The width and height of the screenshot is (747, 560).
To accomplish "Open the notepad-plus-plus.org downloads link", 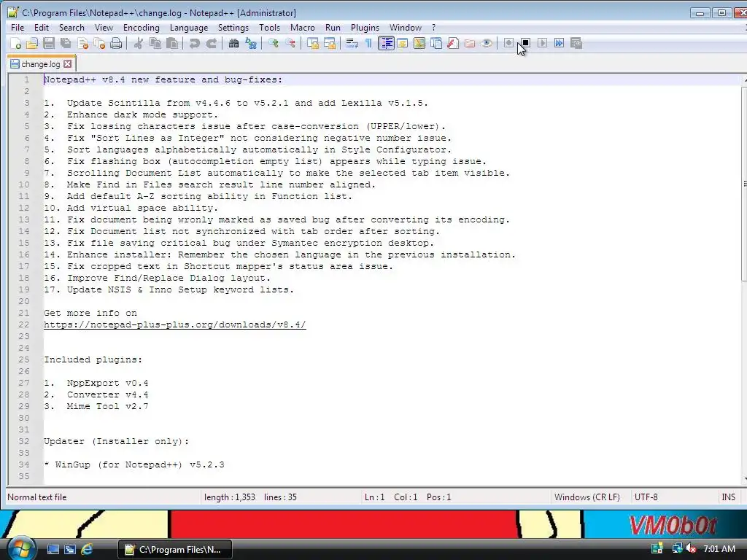I will 175,324.
